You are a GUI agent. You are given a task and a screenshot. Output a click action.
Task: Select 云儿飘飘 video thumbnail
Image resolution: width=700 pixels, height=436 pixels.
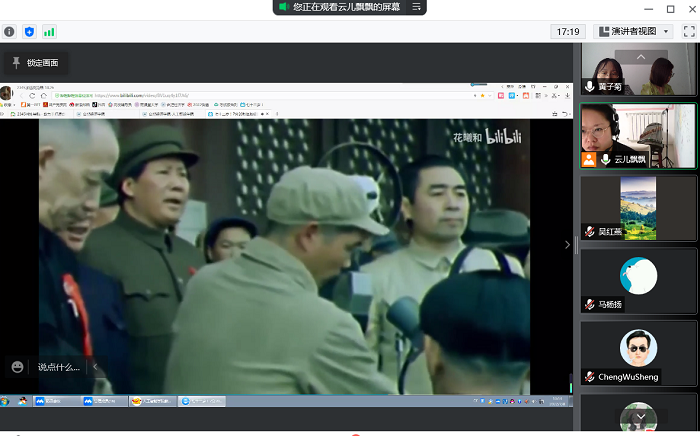[638, 136]
